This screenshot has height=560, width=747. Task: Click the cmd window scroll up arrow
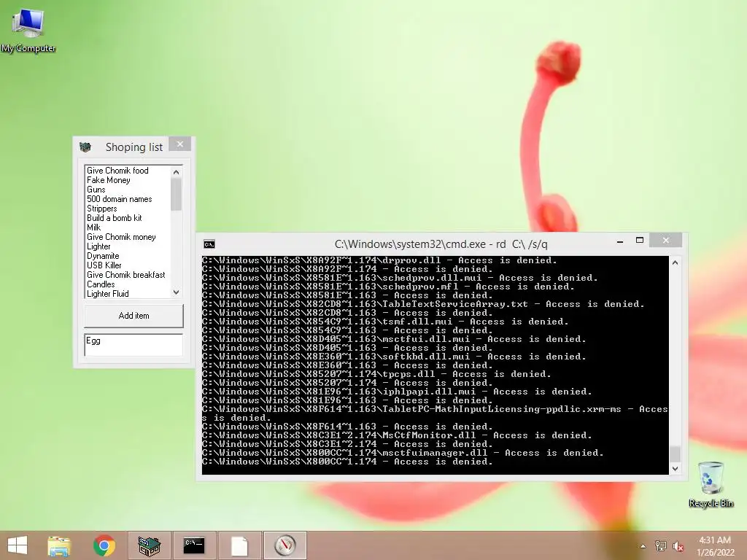(x=675, y=262)
